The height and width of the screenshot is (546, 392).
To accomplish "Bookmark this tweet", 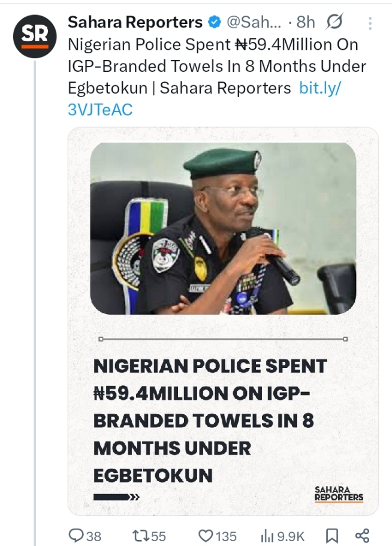I will [332, 535].
